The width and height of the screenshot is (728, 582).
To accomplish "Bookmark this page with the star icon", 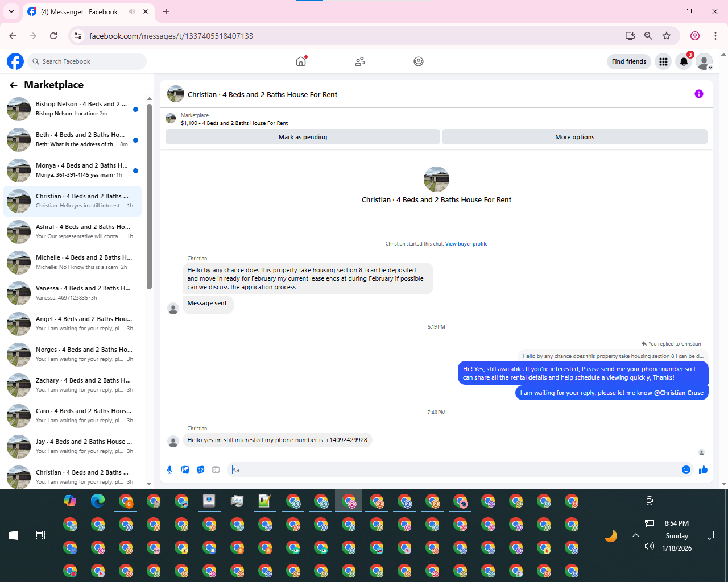I will coord(667,36).
